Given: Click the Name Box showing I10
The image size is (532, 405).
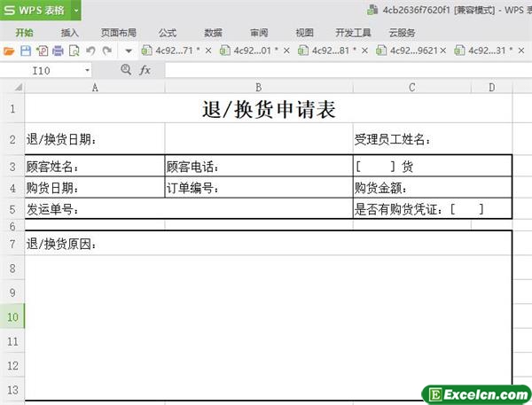Looking at the screenshot, I should pos(42,71).
